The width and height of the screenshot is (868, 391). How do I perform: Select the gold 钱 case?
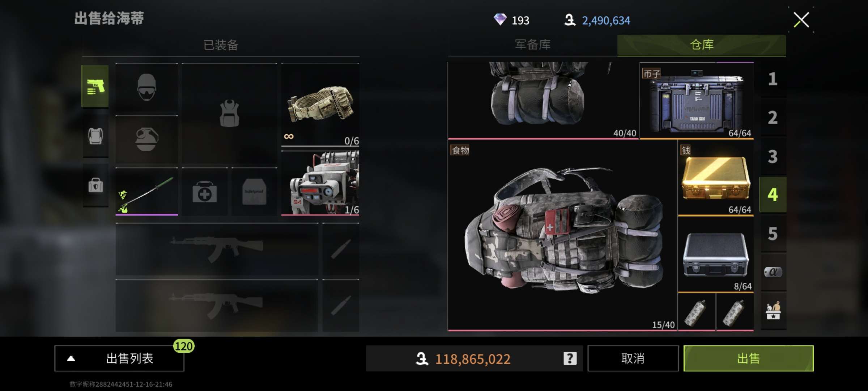(x=716, y=179)
